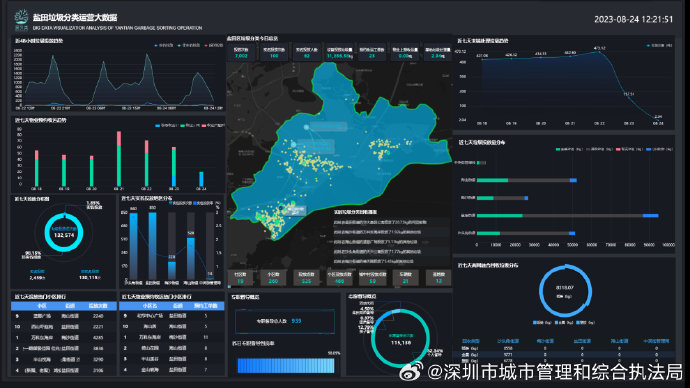Image resolution: width=690 pixels, height=388 pixels.
Task: Click the bottom stat card showing 525
Action: [306, 278]
